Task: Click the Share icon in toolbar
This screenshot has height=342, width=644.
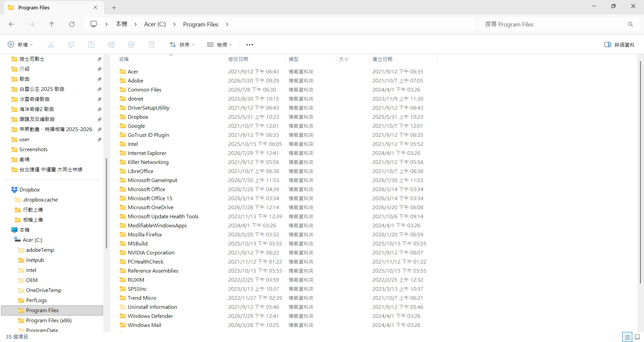Action: 131,45
